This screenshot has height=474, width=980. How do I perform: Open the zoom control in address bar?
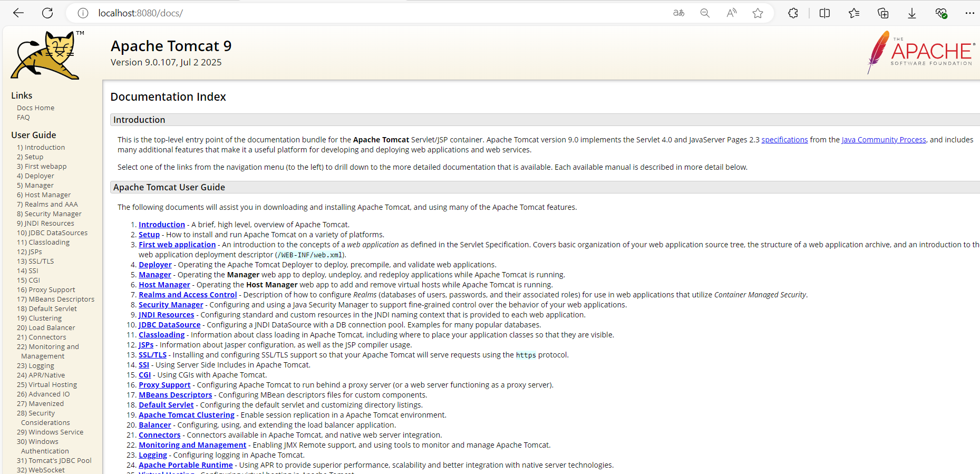(x=705, y=13)
